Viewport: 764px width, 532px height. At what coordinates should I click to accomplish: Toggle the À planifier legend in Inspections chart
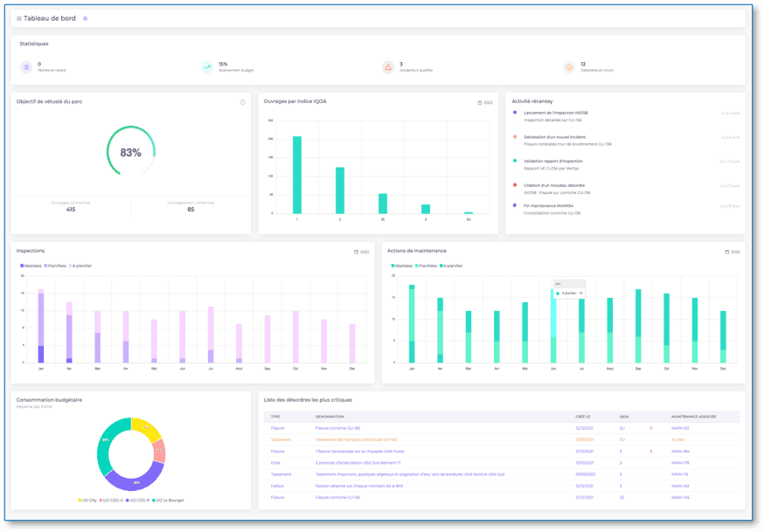tap(80, 266)
